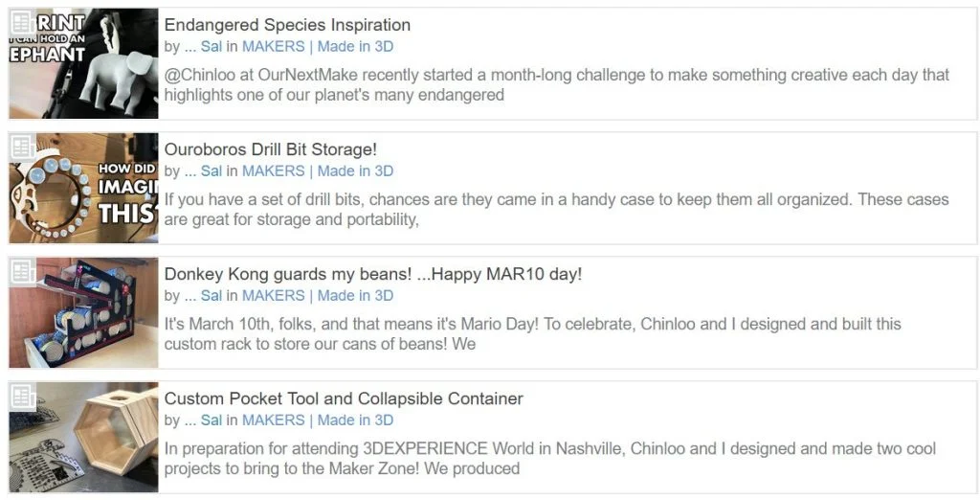Open MAKERS | Made in 3D under Ouroboros post

click(x=318, y=170)
